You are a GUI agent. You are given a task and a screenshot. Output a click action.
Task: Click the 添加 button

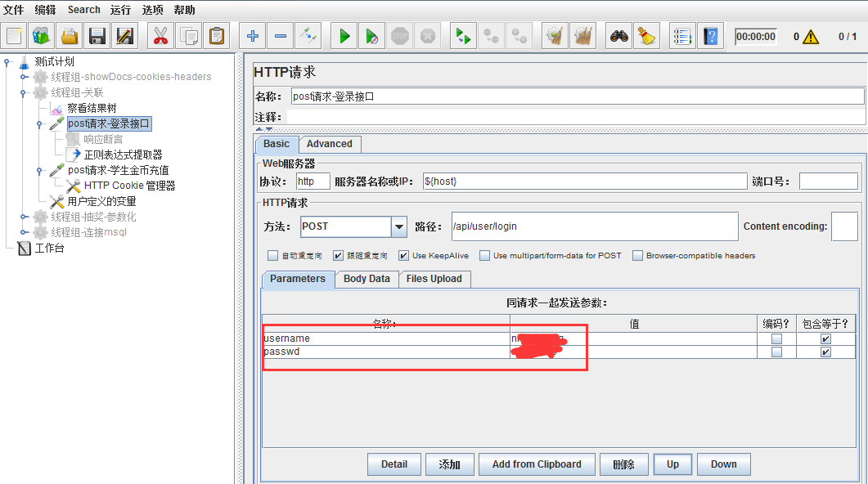point(449,464)
